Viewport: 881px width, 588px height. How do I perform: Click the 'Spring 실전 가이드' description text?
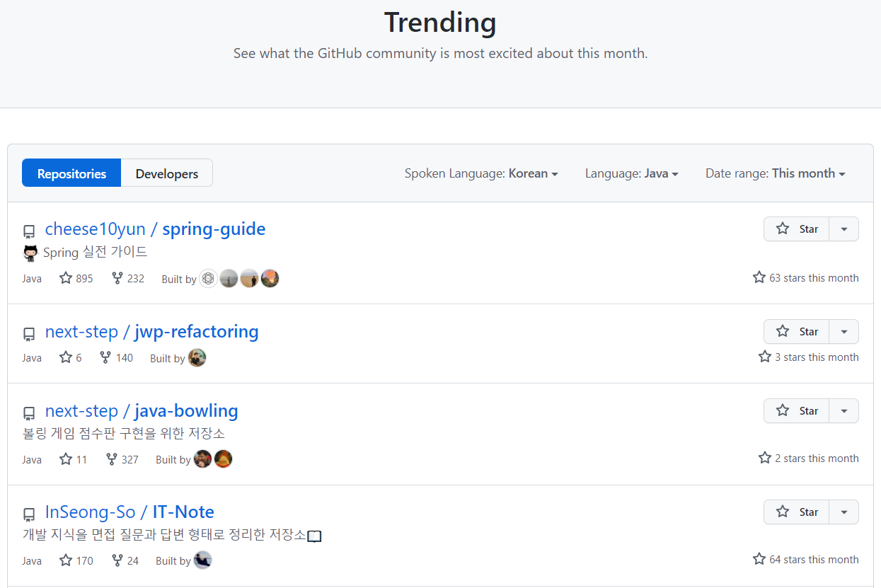[x=95, y=253]
